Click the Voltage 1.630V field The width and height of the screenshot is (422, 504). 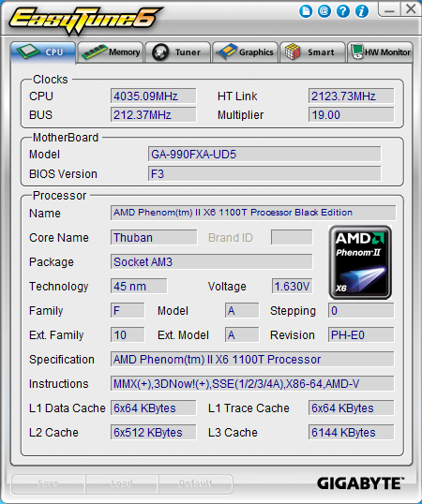pos(292,286)
